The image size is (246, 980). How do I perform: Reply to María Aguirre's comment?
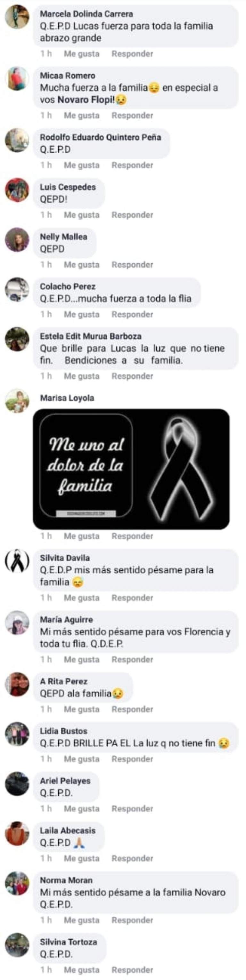click(x=132, y=660)
